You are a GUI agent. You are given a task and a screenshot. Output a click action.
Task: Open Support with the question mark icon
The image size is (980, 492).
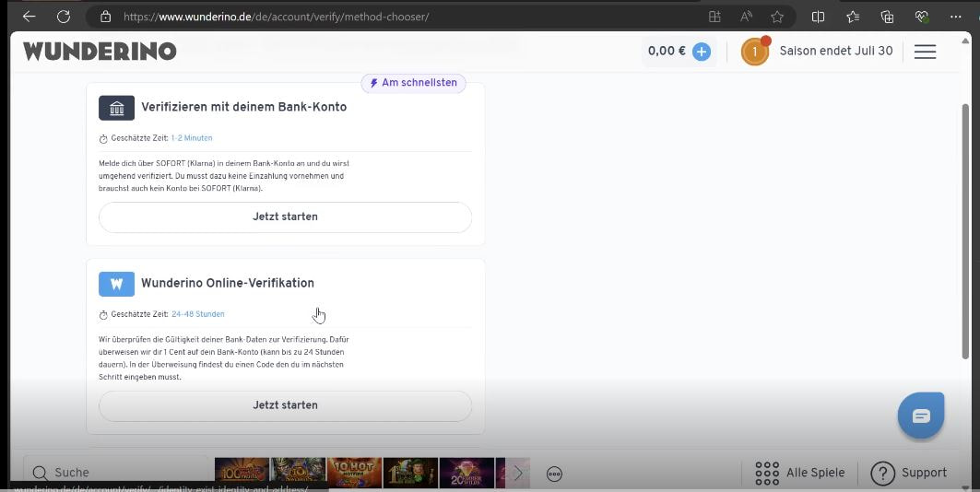[x=882, y=473]
